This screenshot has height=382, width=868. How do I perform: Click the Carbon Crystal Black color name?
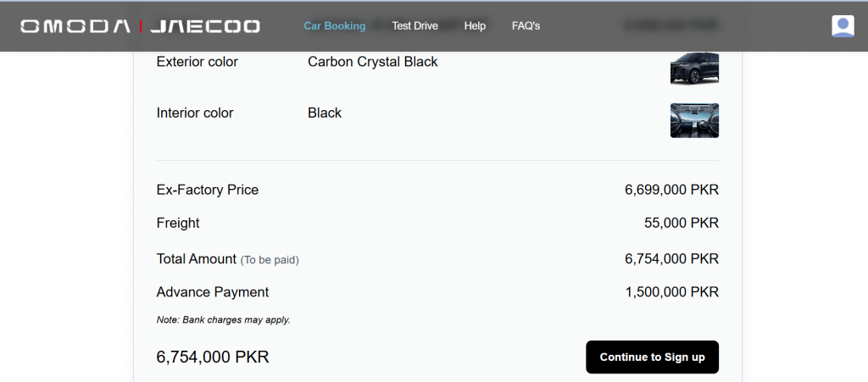click(x=373, y=62)
